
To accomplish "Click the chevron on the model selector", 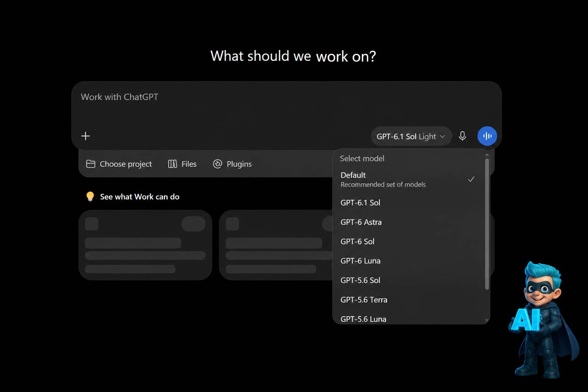I will (443, 136).
